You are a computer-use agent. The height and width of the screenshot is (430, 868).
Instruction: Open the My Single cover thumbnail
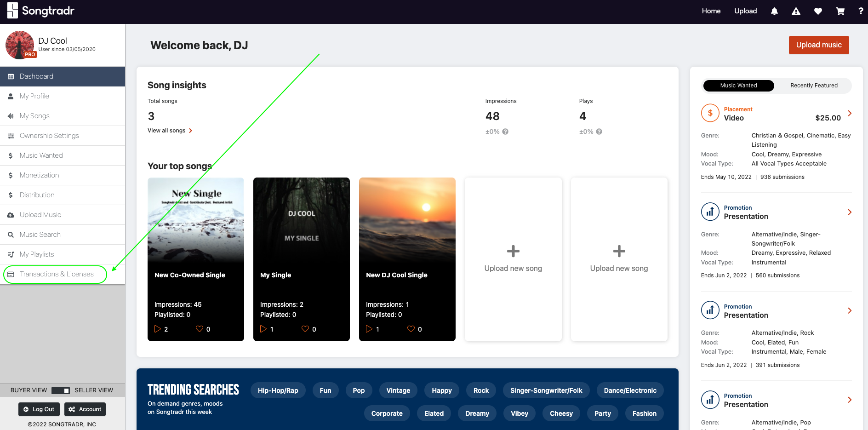(x=302, y=220)
